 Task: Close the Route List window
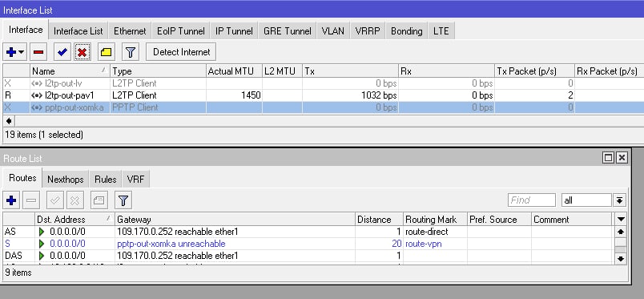tap(622, 158)
